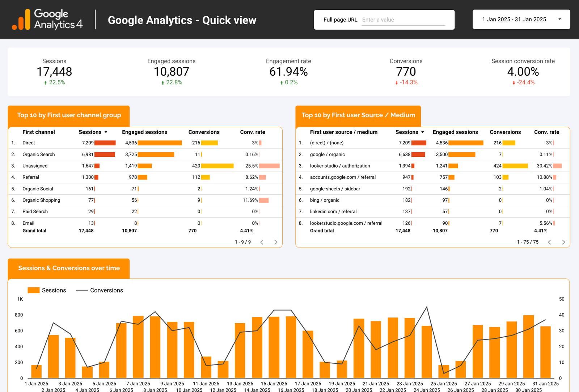This screenshot has width=579, height=392.
Task: Click the 30.42% conv. rate cell
Action: pyautogui.click(x=549, y=166)
